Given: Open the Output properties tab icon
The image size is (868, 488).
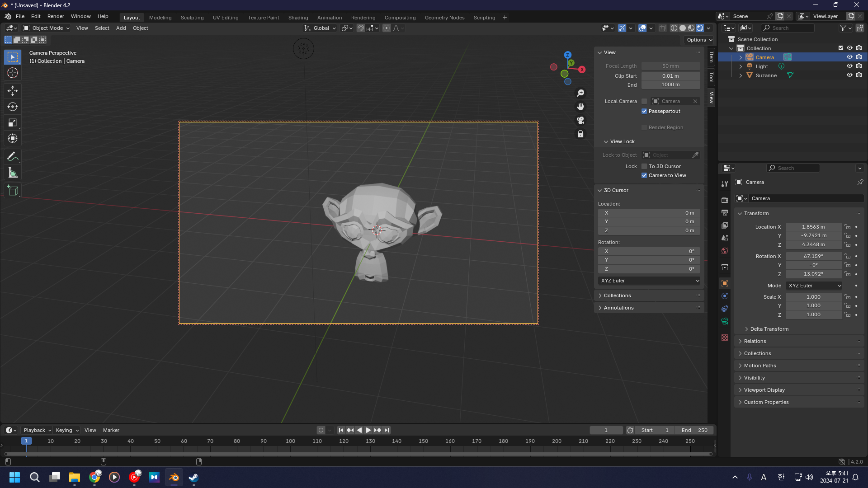Looking at the screenshot, I should pos(725,212).
